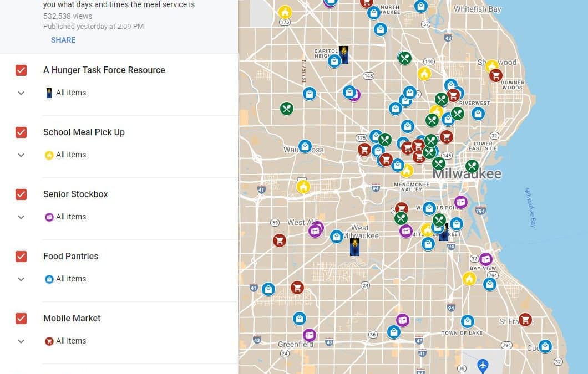Click the School Meal Pick Up legend icon
The width and height of the screenshot is (588, 374).
[x=49, y=155]
